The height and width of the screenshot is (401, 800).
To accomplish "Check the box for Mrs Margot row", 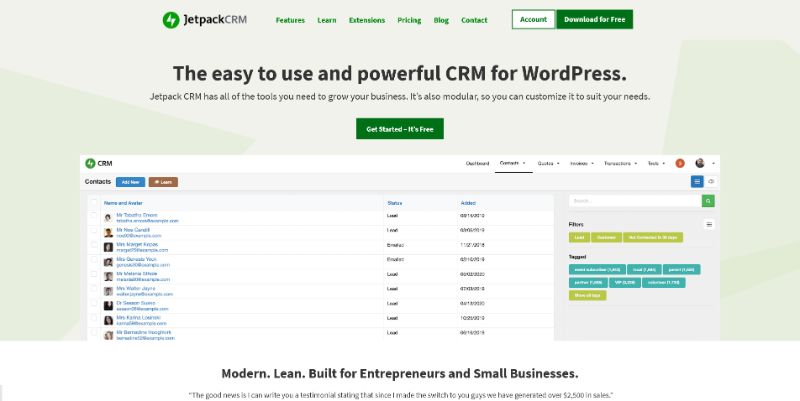I will coord(94,245).
